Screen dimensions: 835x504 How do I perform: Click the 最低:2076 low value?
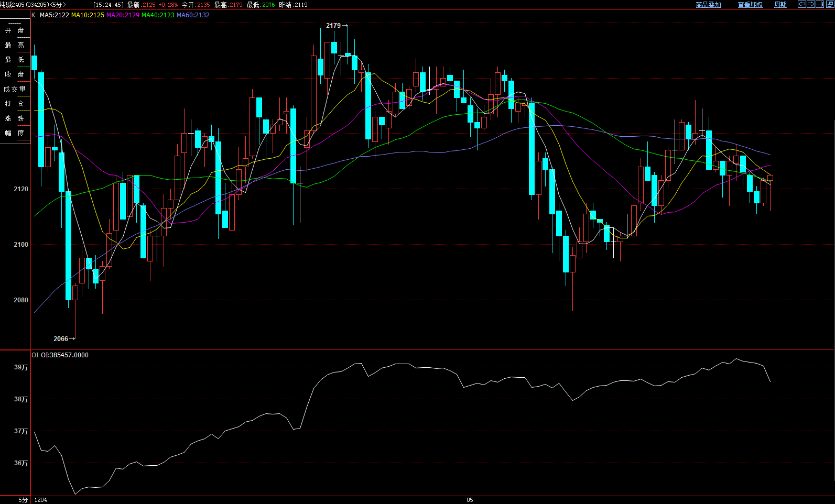[x=261, y=5]
